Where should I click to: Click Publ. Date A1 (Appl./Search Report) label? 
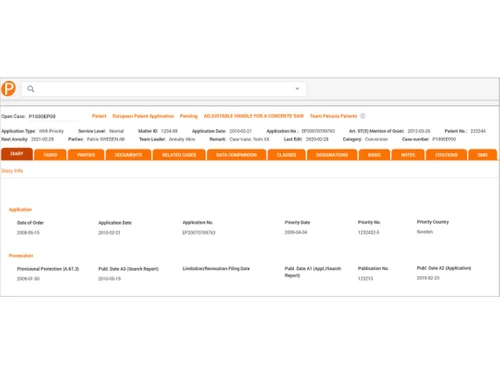click(313, 272)
